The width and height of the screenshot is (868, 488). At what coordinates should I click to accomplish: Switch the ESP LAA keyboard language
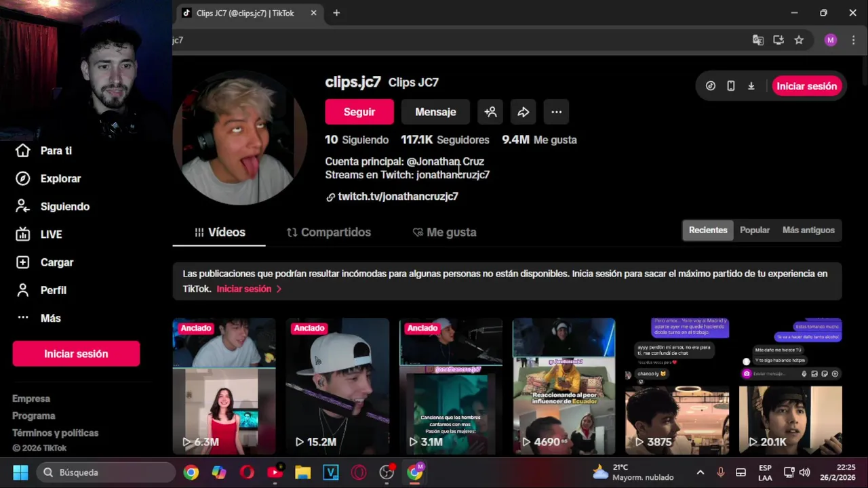click(765, 472)
